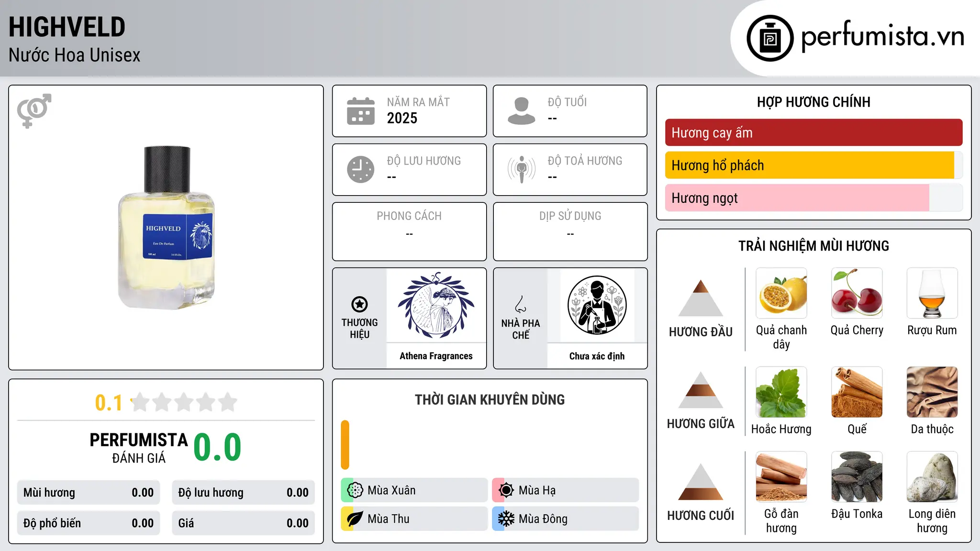Click the Giá score box
Viewport: 980px width, 551px height.
[x=243, y=523]
